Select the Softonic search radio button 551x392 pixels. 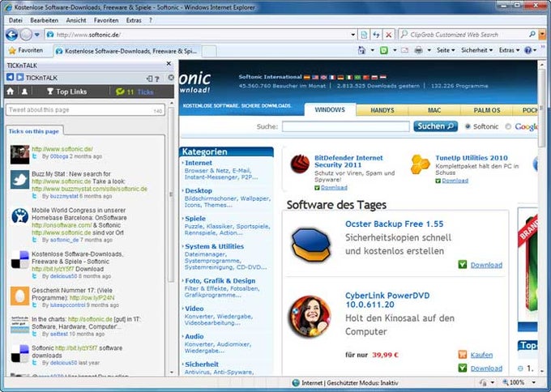468,126
